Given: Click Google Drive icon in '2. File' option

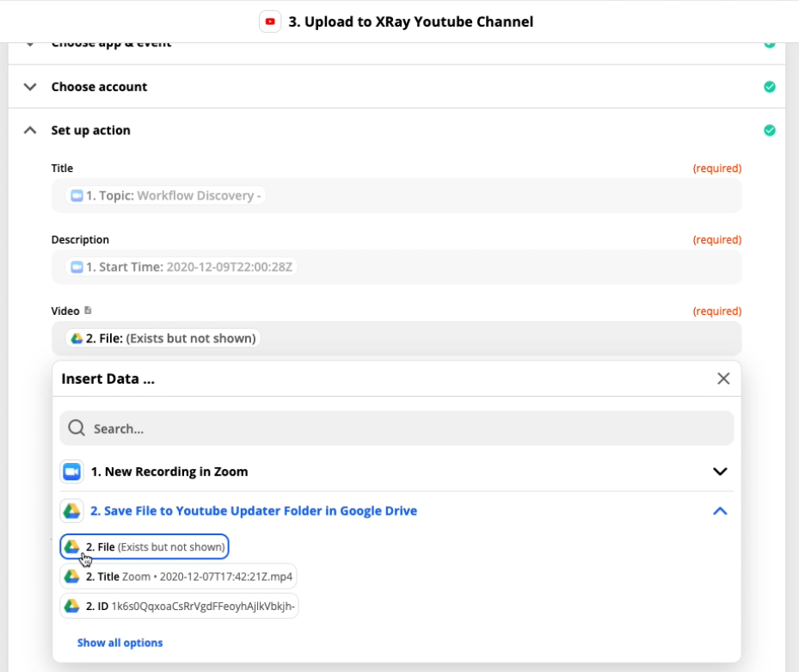Looking at the screenshot, I should tap(72, 546).
